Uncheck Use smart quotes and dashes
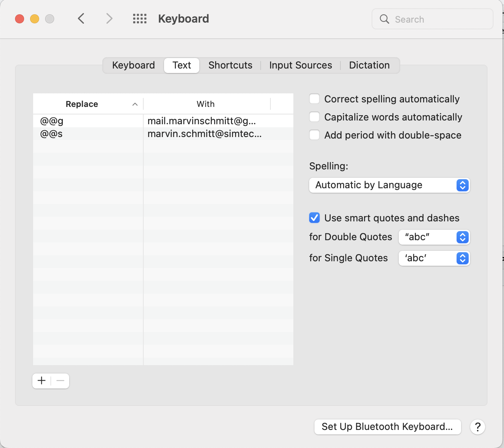Image resolution: width=504 pixels, height=448 pixels. (x=314, y=218)
